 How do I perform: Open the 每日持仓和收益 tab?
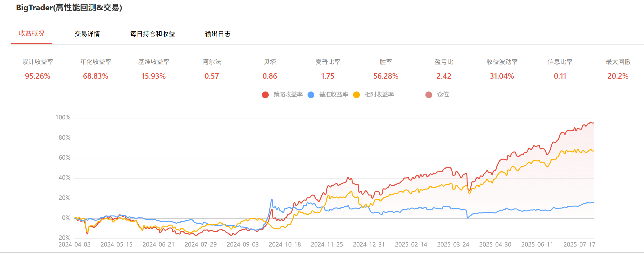point(152,34)
